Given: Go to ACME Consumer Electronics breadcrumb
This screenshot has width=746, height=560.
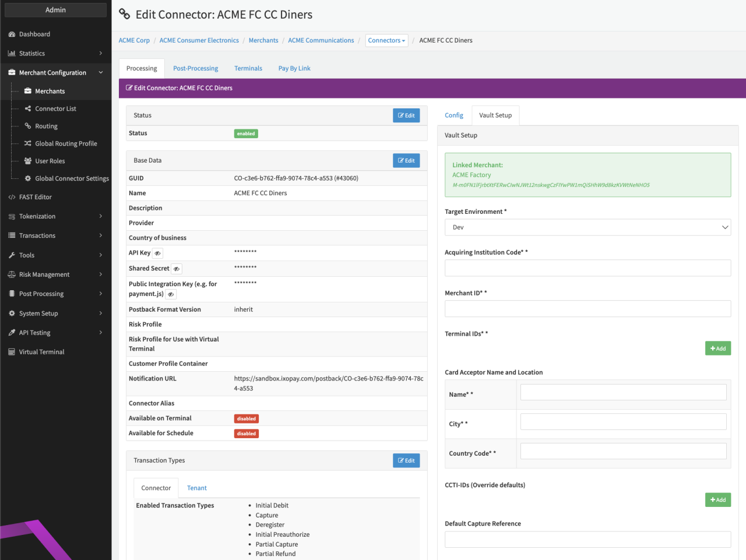Looking at the screenshot, I should (x=199, y=41).
